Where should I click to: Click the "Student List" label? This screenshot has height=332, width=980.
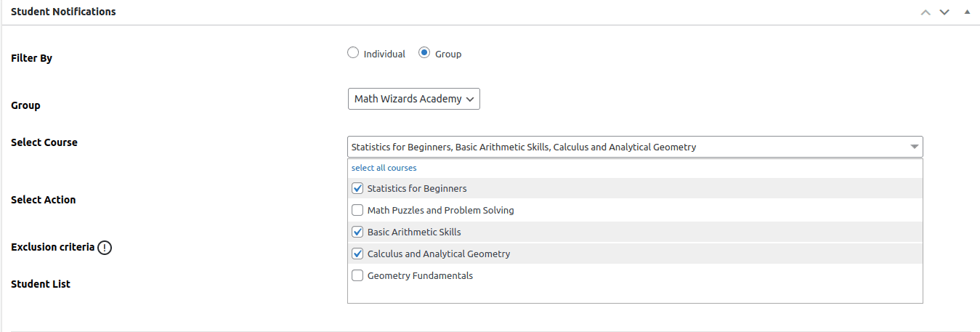pyautogui.click(x=41, y=284)
